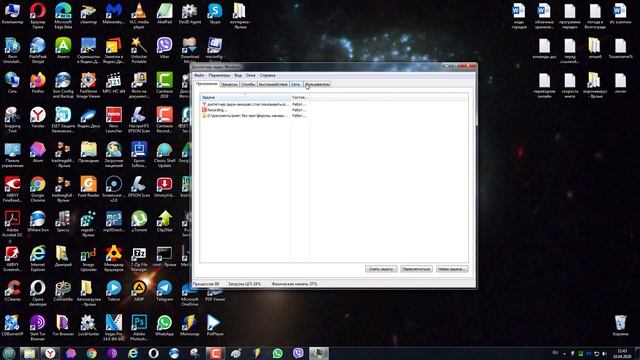Open the VLC media player desktop icon
640x360 pixels.
139,15
